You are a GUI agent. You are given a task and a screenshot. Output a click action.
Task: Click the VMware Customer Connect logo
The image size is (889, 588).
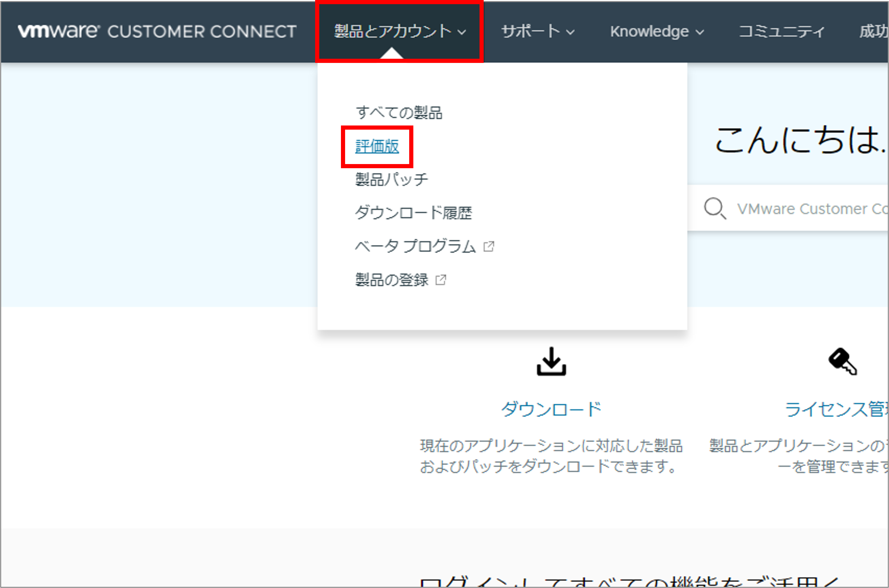(x=157, y=31)
